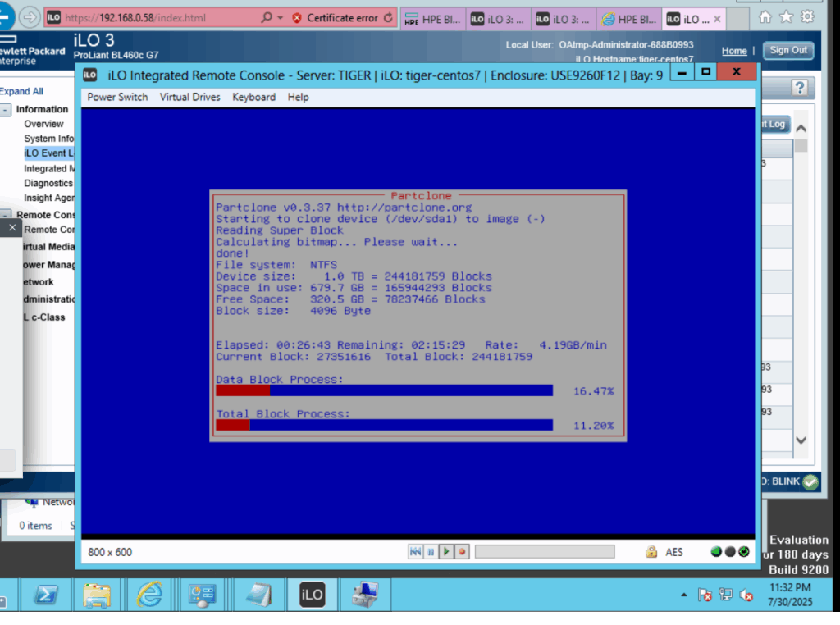Show hidden system tray icons

(x=684, y=595)
